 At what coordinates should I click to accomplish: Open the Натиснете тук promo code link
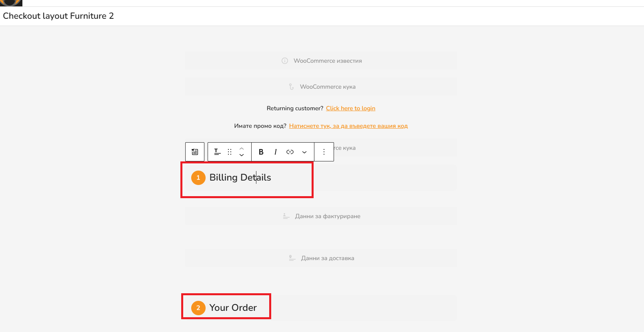point(348,126)
